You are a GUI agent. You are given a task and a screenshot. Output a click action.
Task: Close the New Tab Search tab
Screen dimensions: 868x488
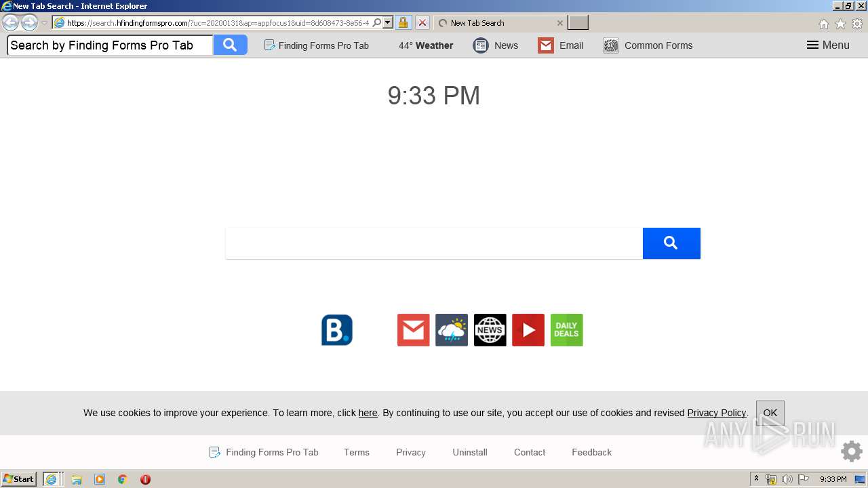click(559, 23)
